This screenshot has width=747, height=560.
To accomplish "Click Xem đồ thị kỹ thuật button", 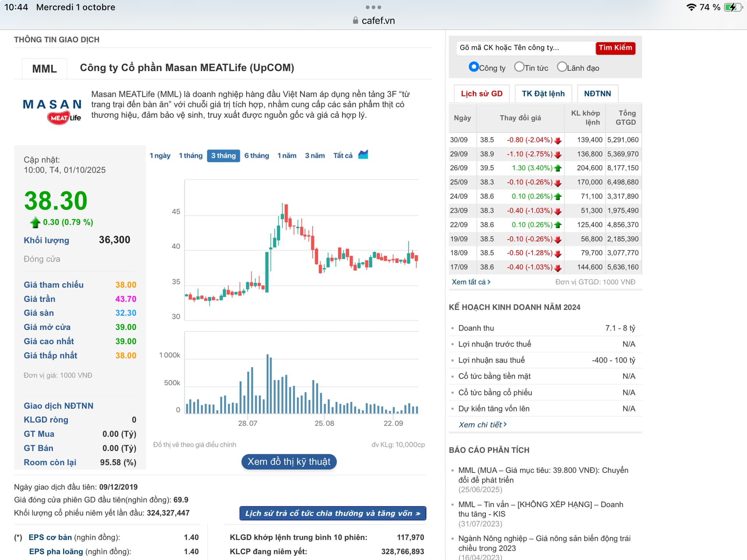I will pos(289,462).
